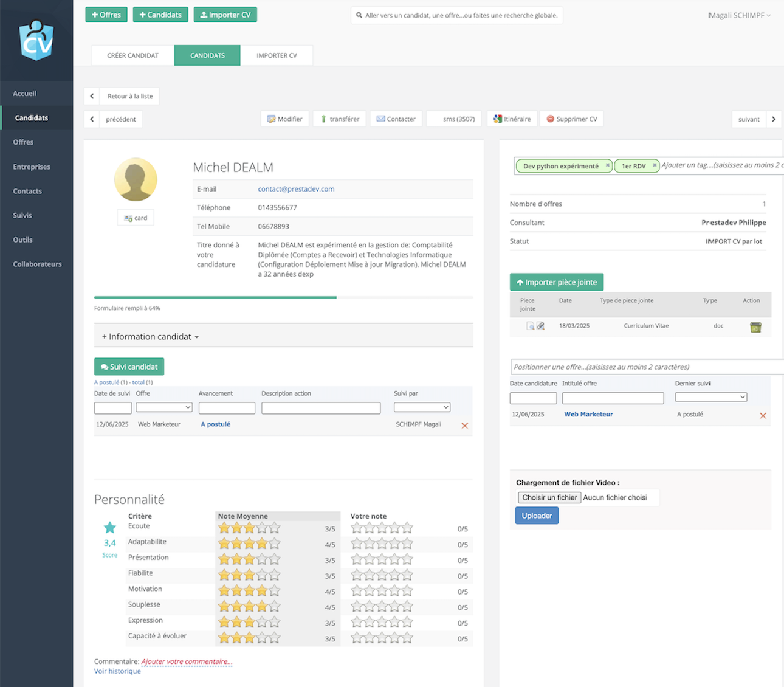
Task: Click the 'Supprimer CV' button
Action: (571, 119)
